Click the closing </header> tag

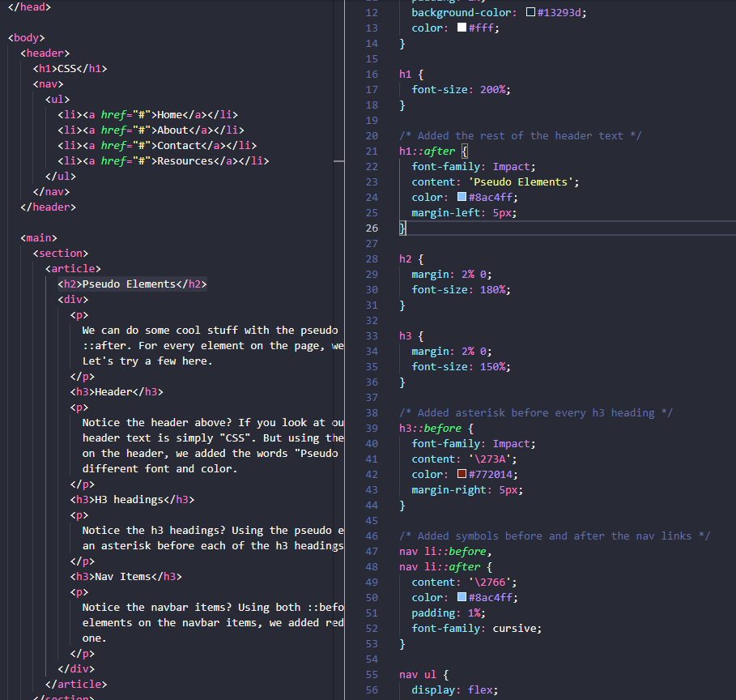(49, 207)
